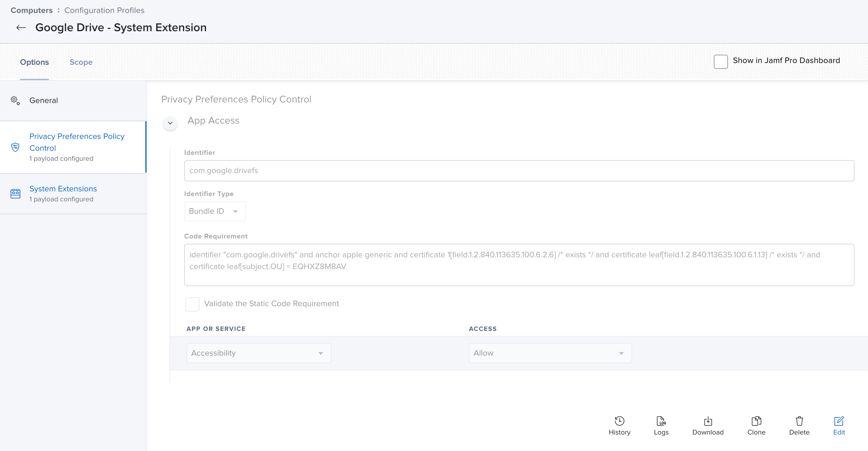The image size is (868, 451).
Task: Open the Identifier Type Bundle ID dropdown
Action: tap(214, 211)
